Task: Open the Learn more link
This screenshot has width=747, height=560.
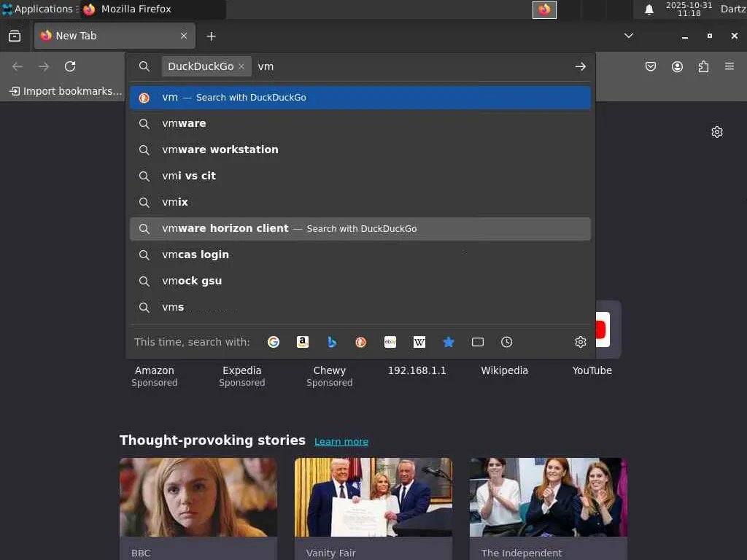Action: [x=341, y=441]
